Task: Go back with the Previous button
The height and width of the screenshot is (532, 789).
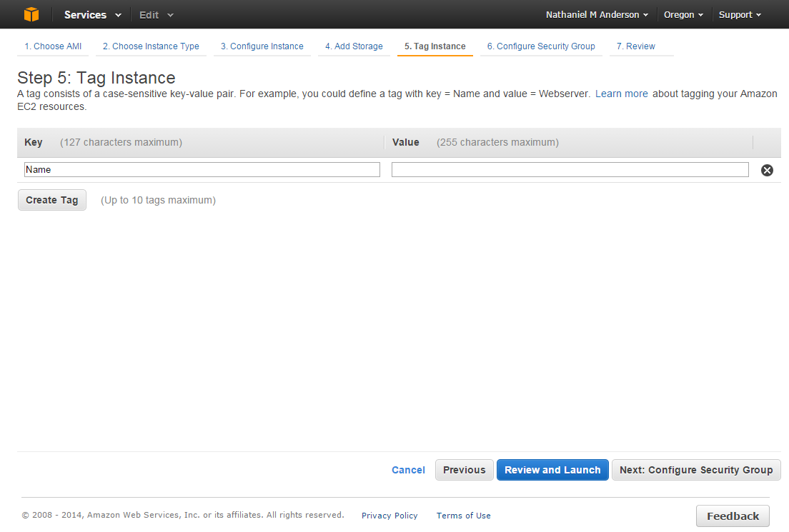Action: coord(464,470)
